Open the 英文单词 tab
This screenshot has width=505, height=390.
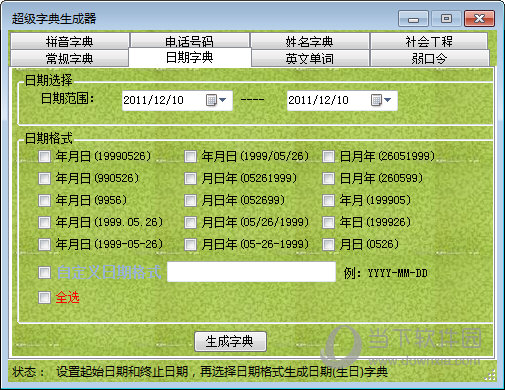point(310,58)
